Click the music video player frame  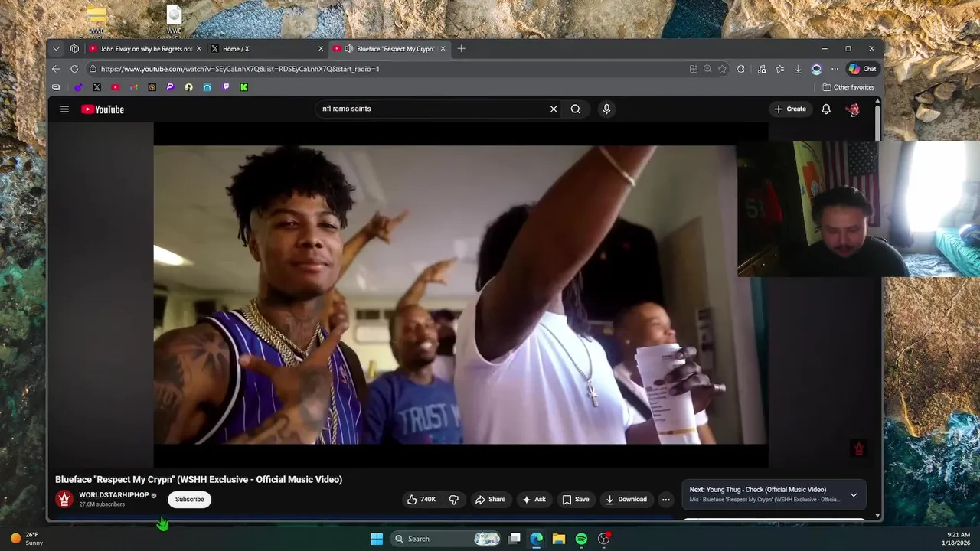460,295
